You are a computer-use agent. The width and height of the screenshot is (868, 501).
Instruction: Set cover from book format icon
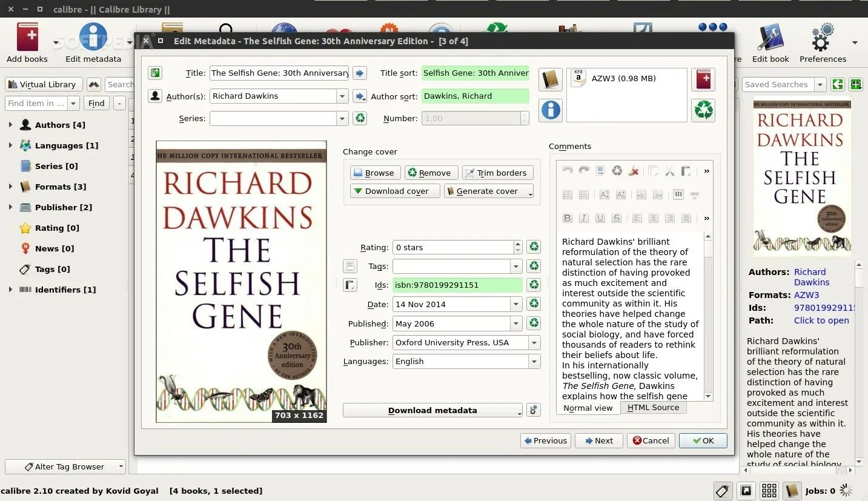coord(551,79)
